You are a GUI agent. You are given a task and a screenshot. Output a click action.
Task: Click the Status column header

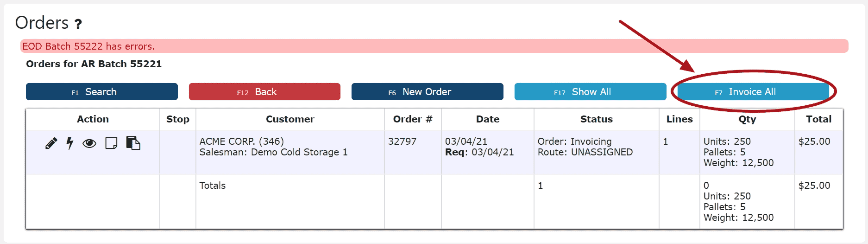[x=597, y=119]
